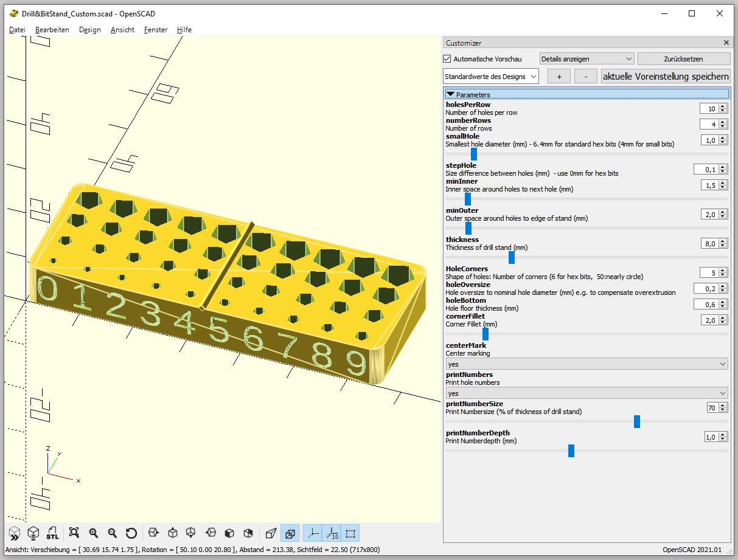
Task: Click the minus button to remove preset
Action: tap(585, 77)
